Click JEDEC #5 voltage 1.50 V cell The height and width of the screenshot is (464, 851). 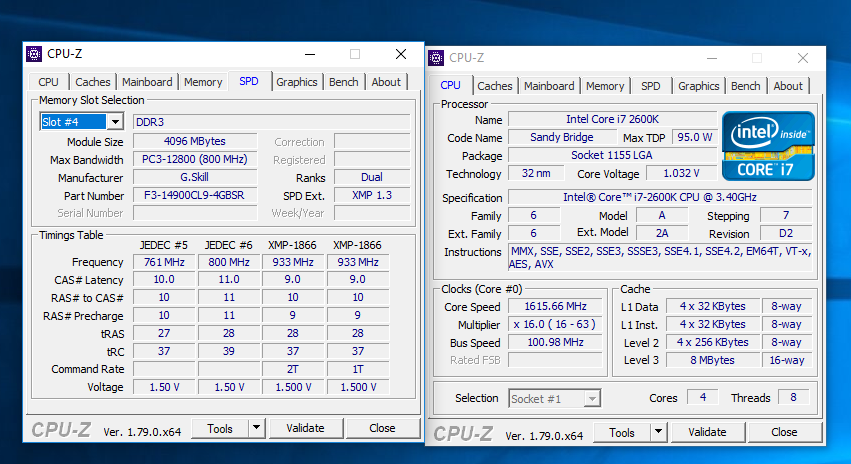click(x=164, y=387)
